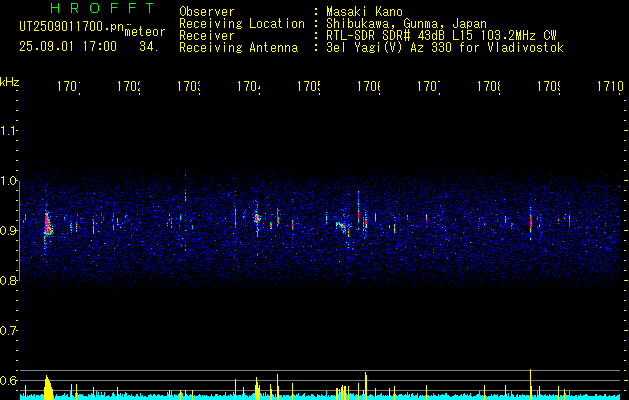Click the 0.9 kHz frequency axis label

8,230
